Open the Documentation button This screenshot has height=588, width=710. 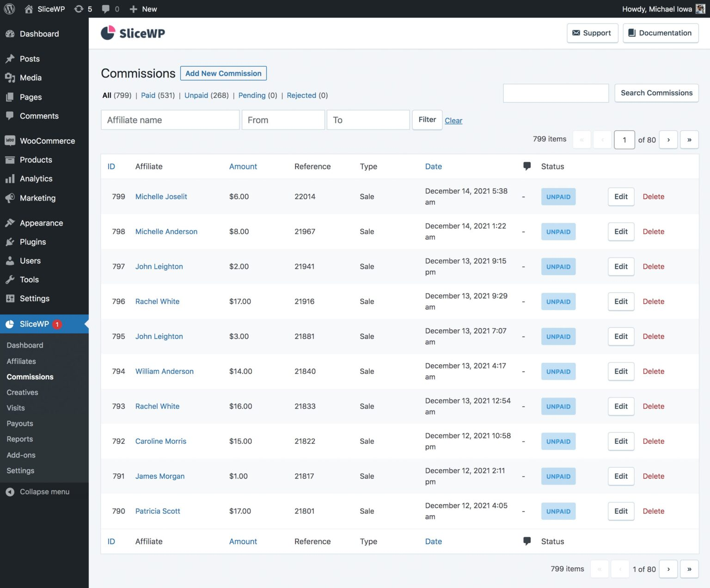(660, 33)
